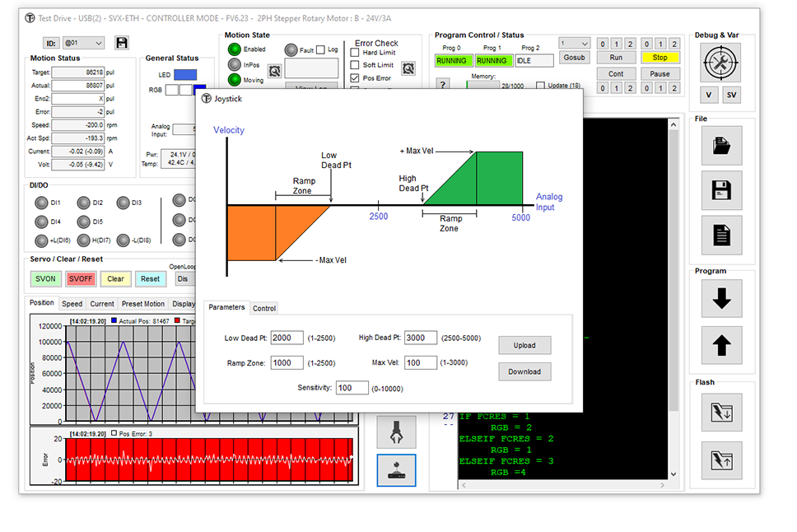The image size is (797, 532).
Task: Click the Low Dead Pt input field
Action: click(287, 338)
